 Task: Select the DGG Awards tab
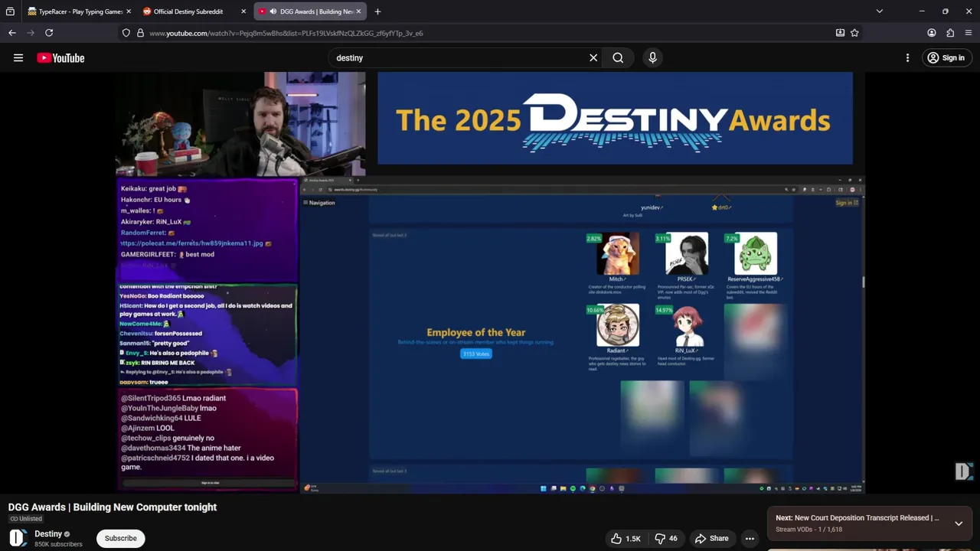pyautogui.click(x=310, y=11)
